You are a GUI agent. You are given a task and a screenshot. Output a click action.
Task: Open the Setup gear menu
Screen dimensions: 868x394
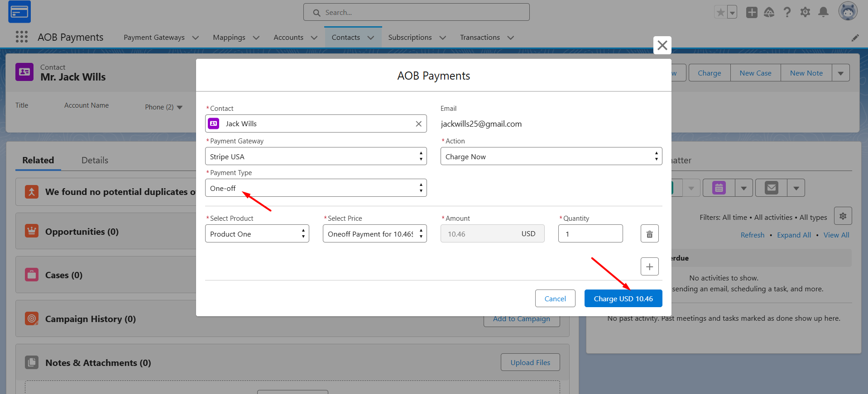[805, 12]
